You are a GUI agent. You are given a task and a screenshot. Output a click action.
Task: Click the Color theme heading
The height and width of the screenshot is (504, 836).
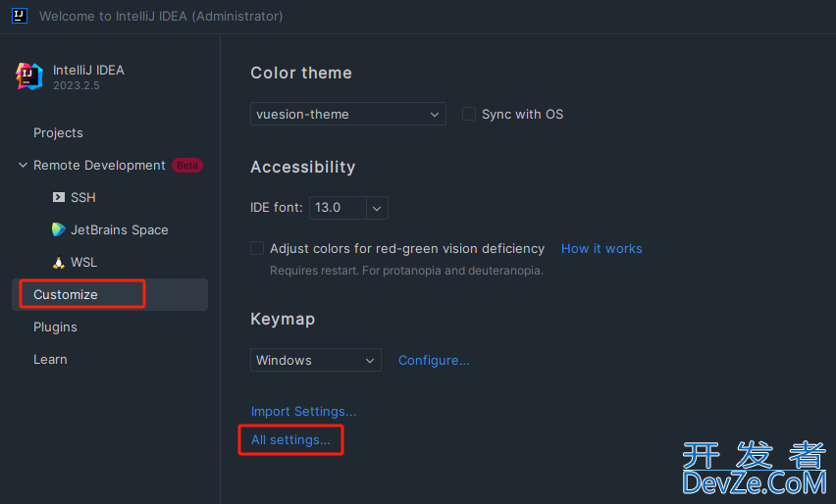pyautogui.click(x=301, y=73)
